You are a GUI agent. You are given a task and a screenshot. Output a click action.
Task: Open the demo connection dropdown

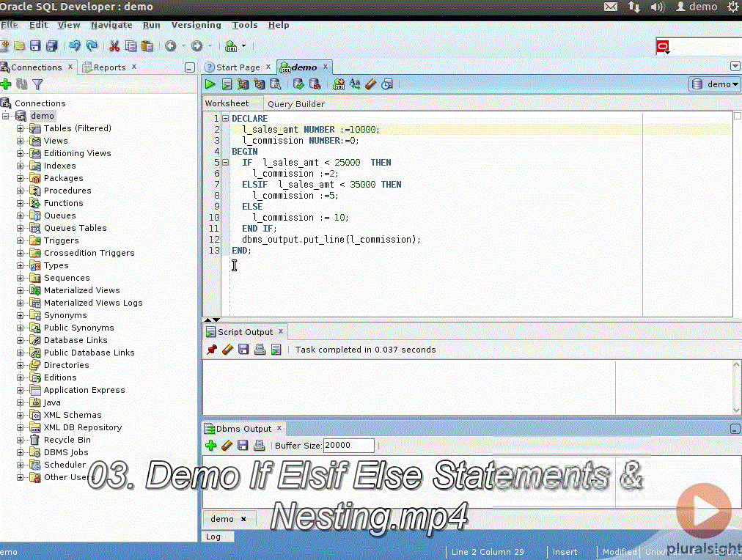pyautogui.click(x=715, y=84)
